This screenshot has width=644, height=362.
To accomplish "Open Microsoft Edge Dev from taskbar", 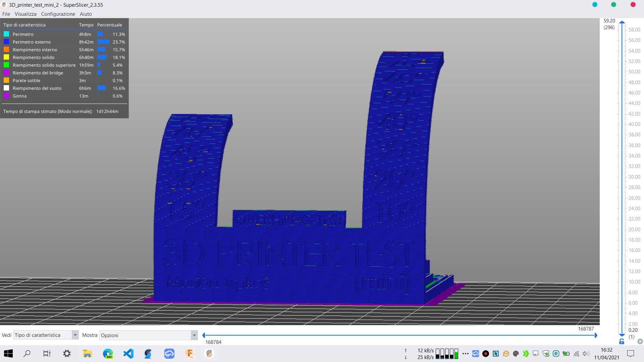I will pos(108,354).
